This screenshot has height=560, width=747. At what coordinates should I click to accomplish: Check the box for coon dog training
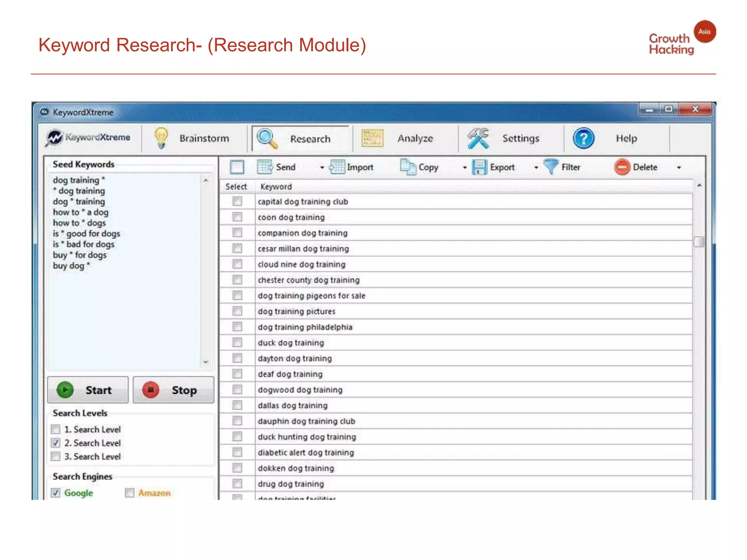coord(237,217)
